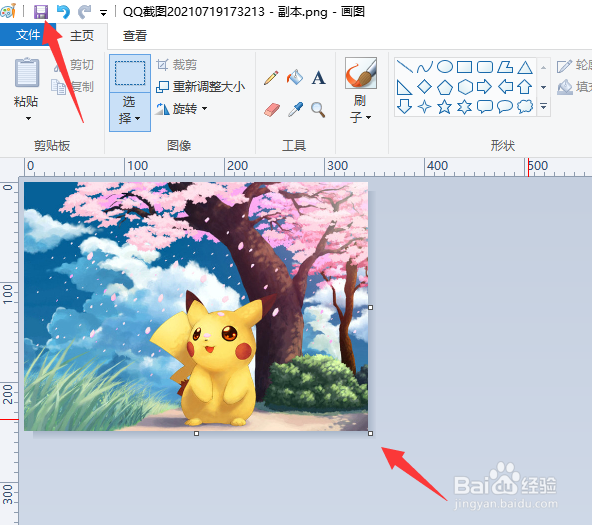Open the shape outline (轮廓) option
The height and width of the screenshot is (525, 592).
click(574, 66)
